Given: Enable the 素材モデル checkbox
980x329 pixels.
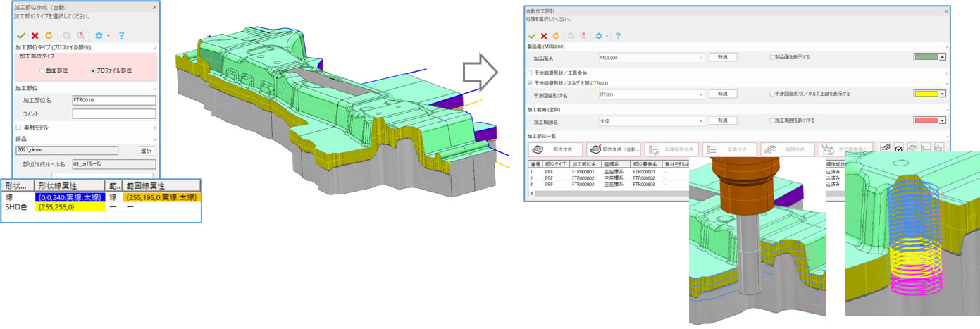Looking at the screenshot, I should click(x=19, y=128).
